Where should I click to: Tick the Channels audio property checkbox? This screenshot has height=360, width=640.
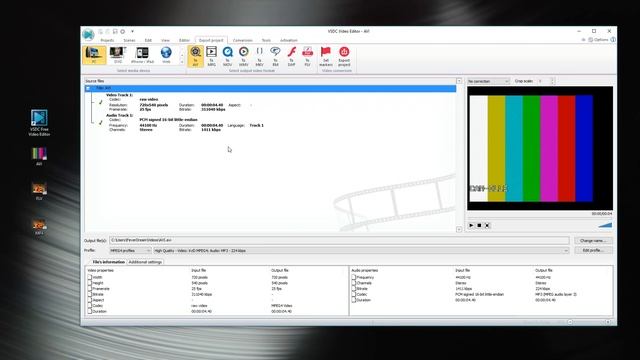(x=353, y=283)
